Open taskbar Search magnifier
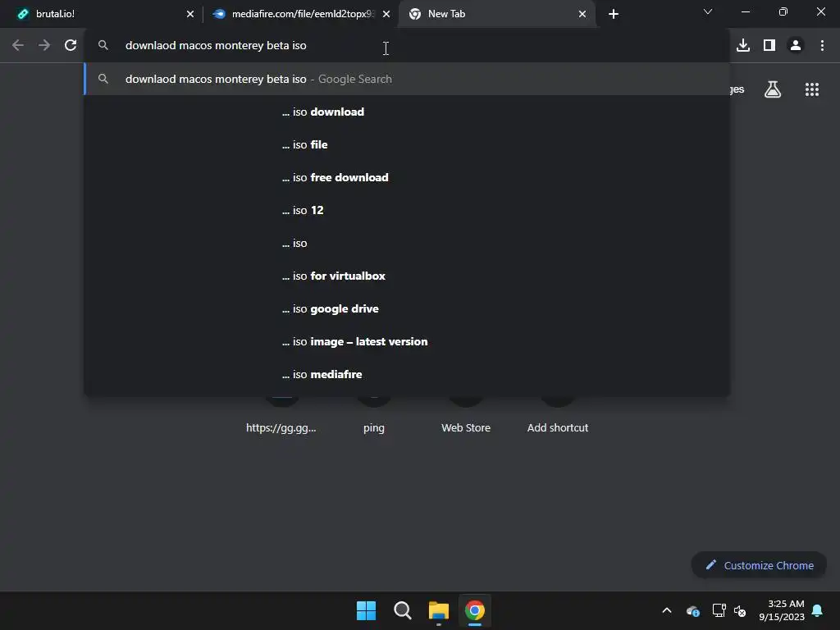The width and height of the screenshot is (840, 630). point(402,610)
